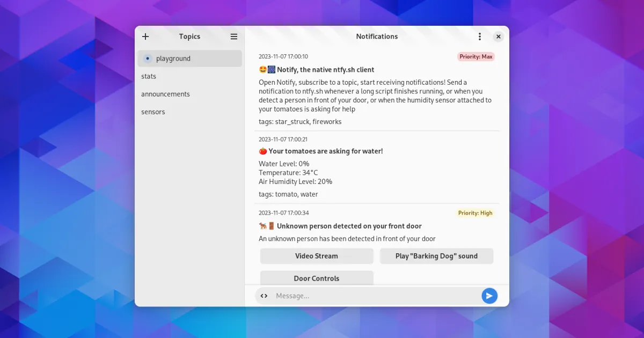This screenshot has height=338, width=644.
Task: Click the Video Stream button
Action: (317, 256)
